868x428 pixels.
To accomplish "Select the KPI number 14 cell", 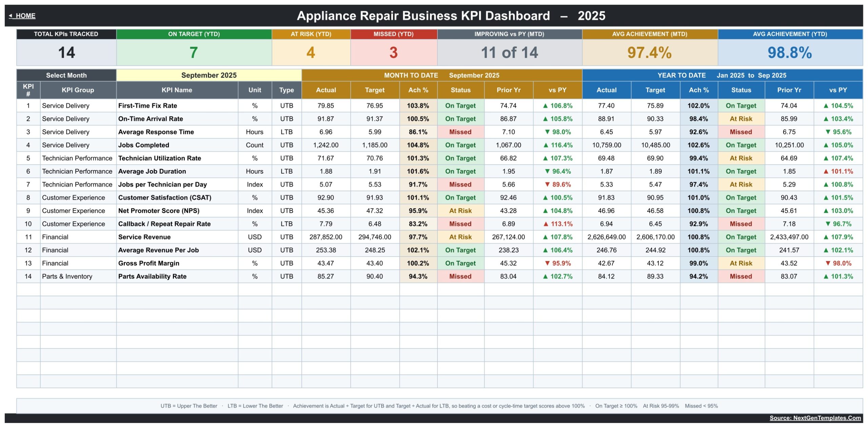I will click(28, 276).
